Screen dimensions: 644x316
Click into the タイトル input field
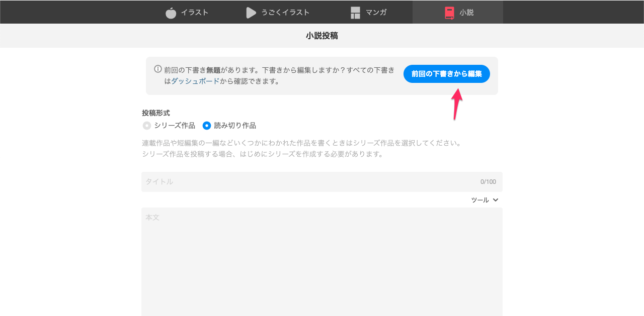coord(307,182)
